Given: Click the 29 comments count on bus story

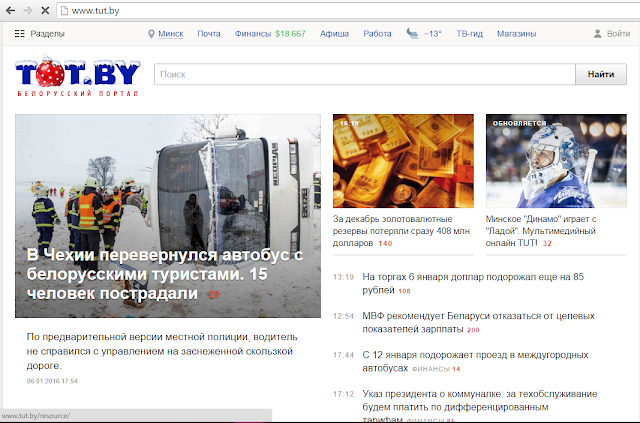Looking at the screenshot, I should 214,294.
